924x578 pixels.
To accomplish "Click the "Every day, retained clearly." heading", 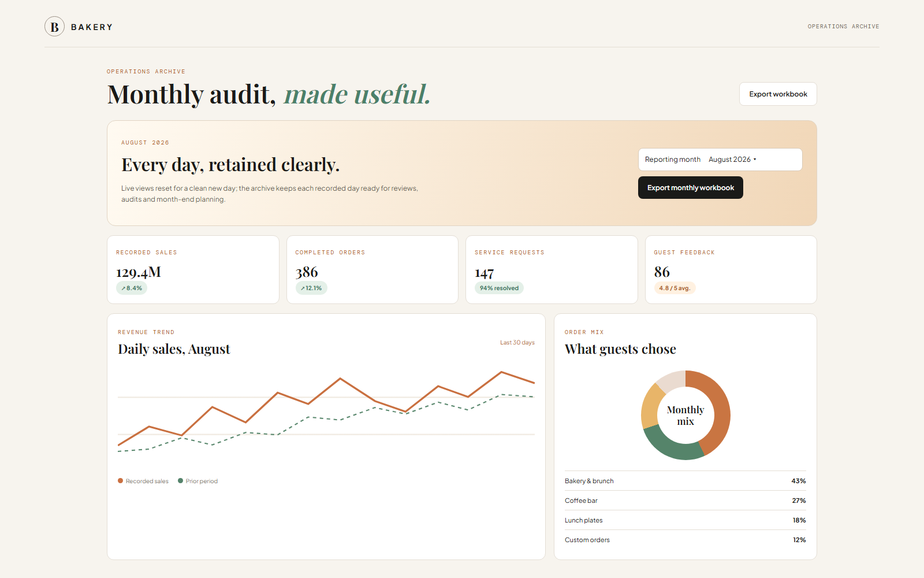I will coord(230,165).
